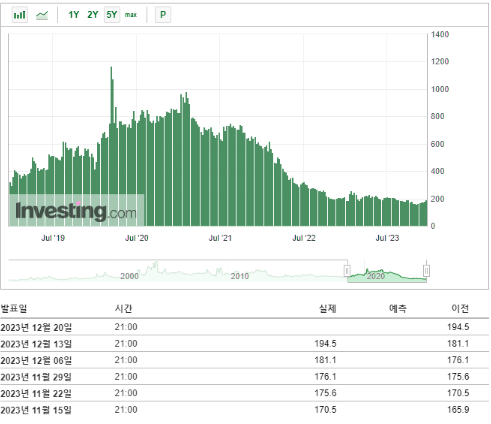This screenshot has height=424, width=491.
Task: Select the 2023년 11월 29일 table row
Action: click(245, 377)
